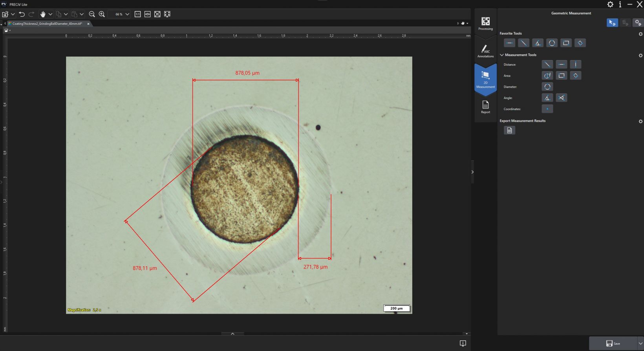Close the CoatingThickness2 image tab
Image resolution: width=644 pixels, height=351 pixels.
[x=88, y=24]
